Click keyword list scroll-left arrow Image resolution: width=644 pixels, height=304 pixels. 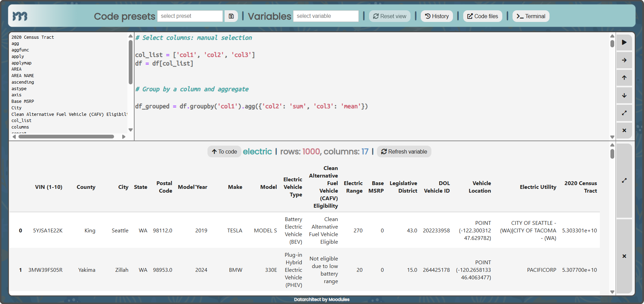14,136
